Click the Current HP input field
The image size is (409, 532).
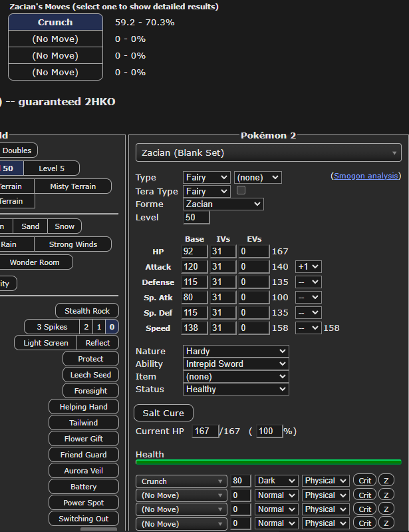[205, 431]
